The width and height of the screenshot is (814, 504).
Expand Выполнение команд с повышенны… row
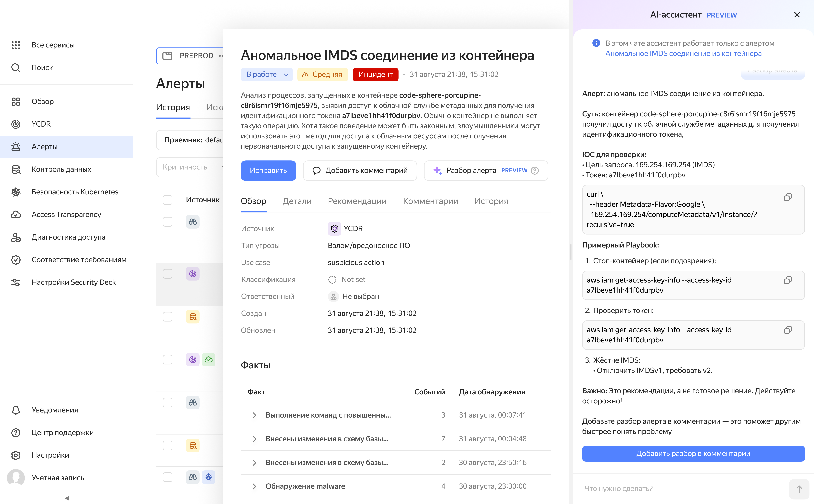click(x=254, y=415)
